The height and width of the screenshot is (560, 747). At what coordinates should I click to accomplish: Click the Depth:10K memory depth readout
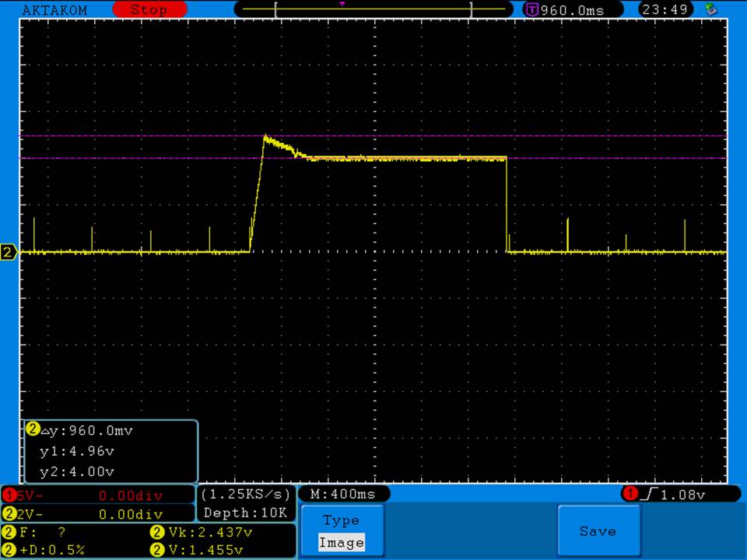245,513
